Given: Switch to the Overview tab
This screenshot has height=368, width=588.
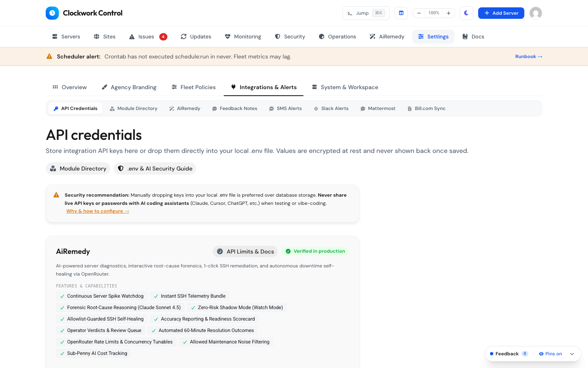Looking at the screenshot, I should 69,87.
